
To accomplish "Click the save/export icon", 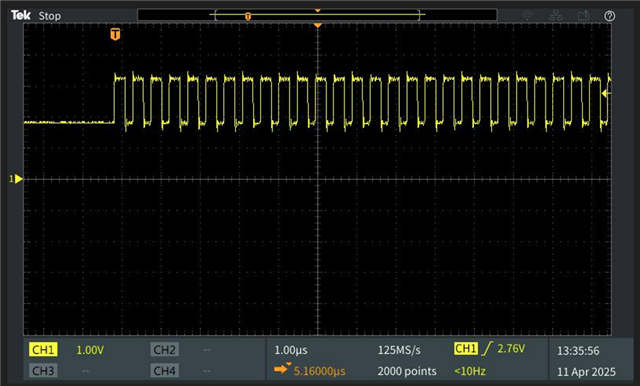I will point(584,16).
